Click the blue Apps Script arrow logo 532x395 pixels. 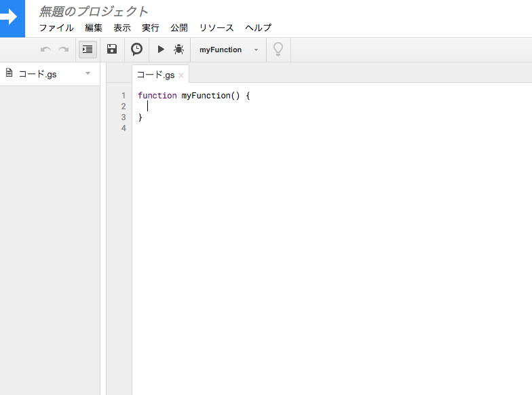pyautogui.click(x=12, y=18)
